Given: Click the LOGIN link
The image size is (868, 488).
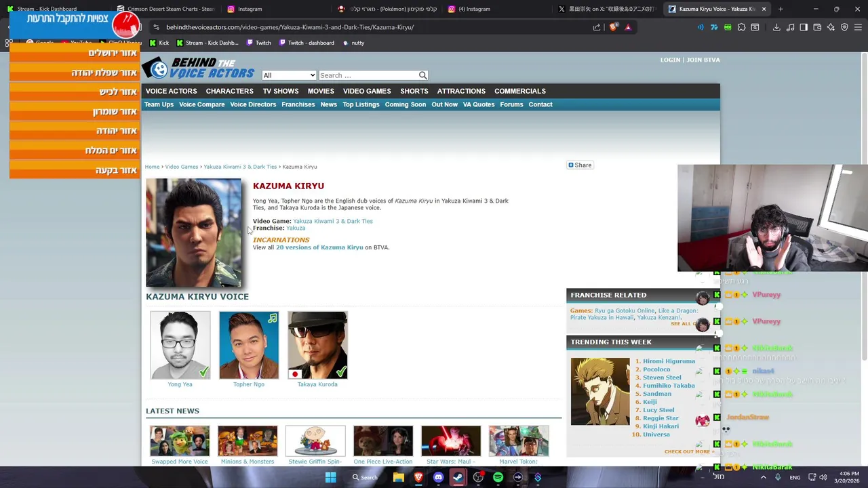Looking at the screenshot, I should (670, 60).
